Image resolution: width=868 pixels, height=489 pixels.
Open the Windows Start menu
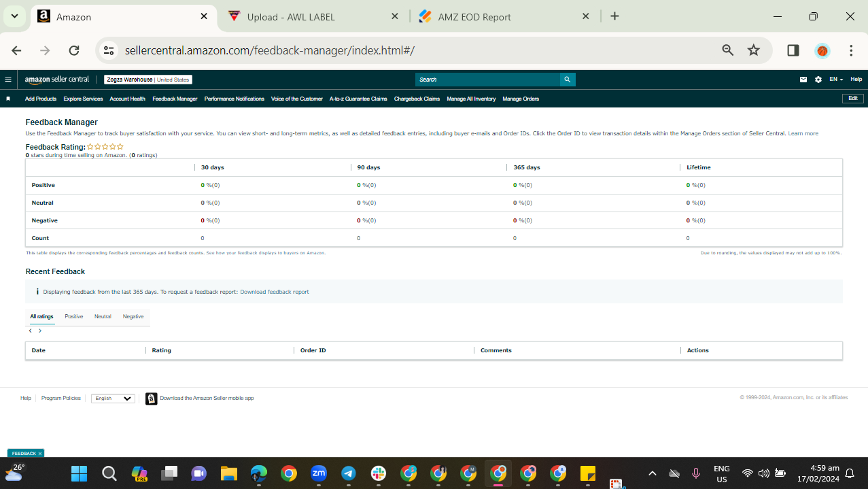pos(80,473)
